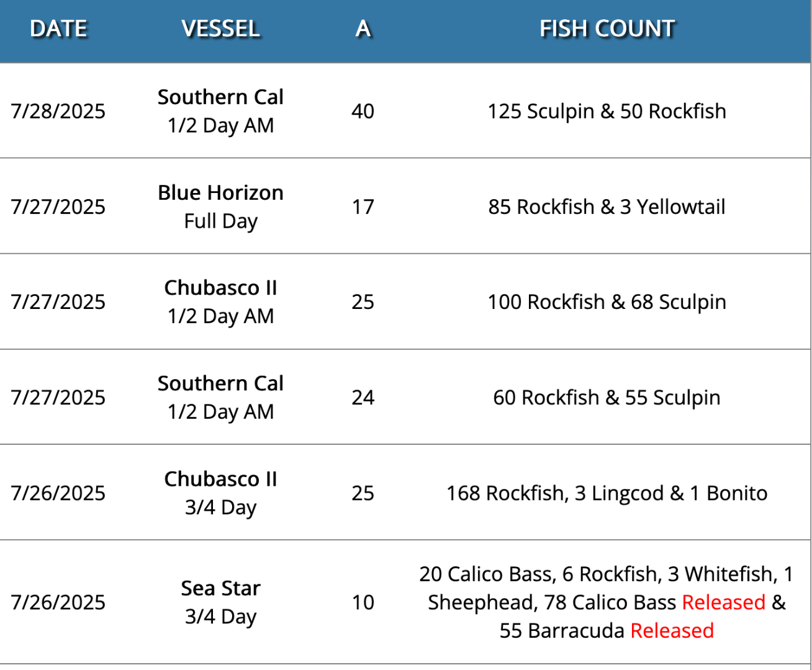Open Sea Star vessel link
This screenshot has height=670, width=812.
point(220,588)
